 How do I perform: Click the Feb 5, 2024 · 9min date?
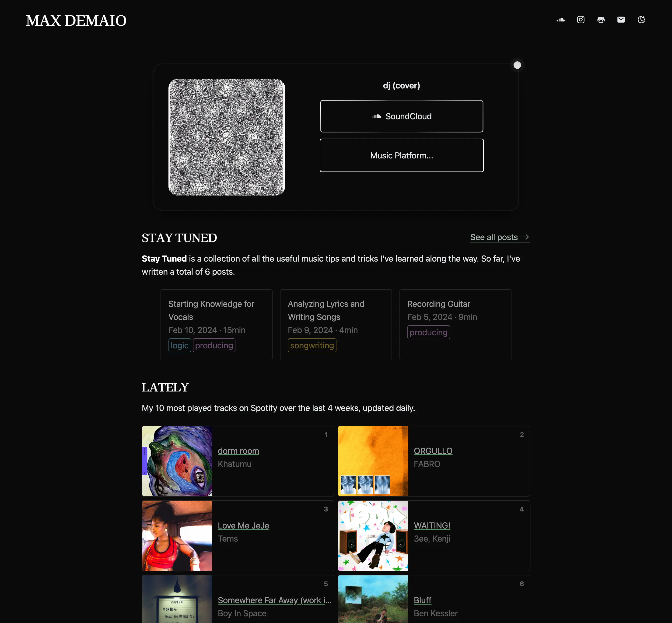tap(442, 317)
